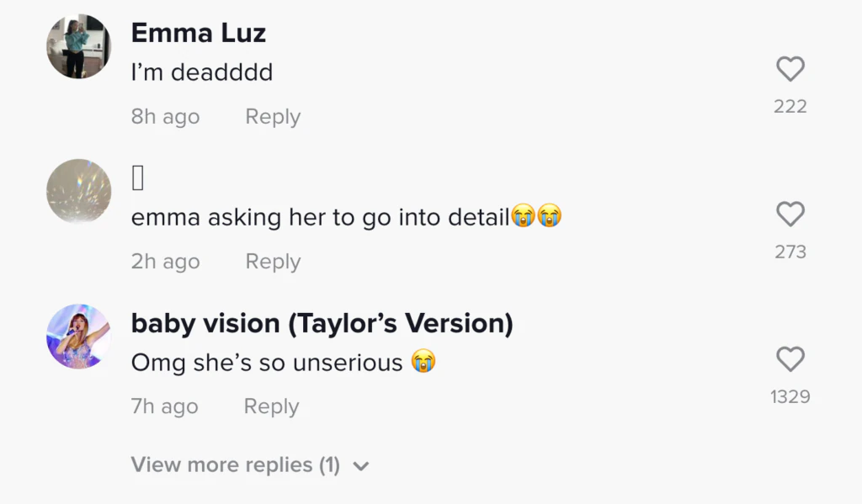This screenshot has height=504, width=862.
Task: Like Emma Luz's comment with the heart
Action: click(x=790, y=69)
